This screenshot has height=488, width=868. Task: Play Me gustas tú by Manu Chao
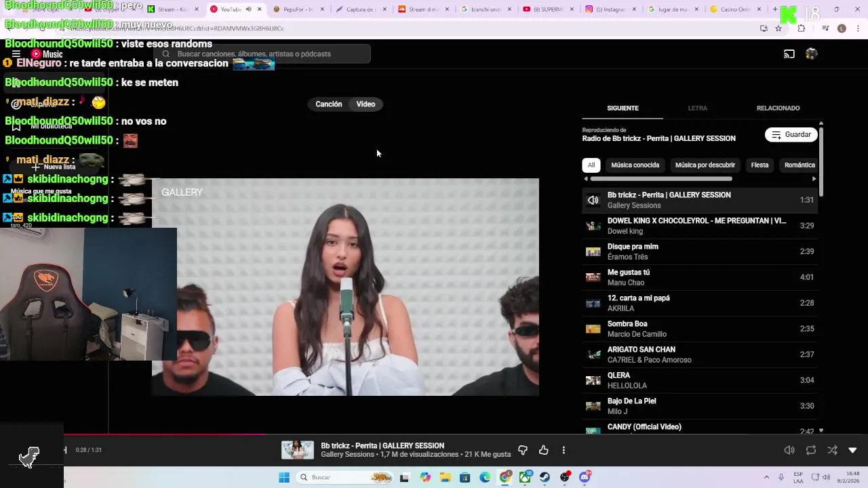pyautogui.click(x=700, y=277)
